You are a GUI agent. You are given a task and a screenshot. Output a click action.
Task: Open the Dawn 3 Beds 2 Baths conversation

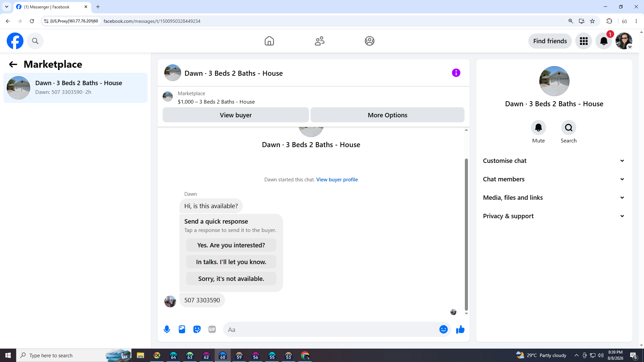(75, 87)
